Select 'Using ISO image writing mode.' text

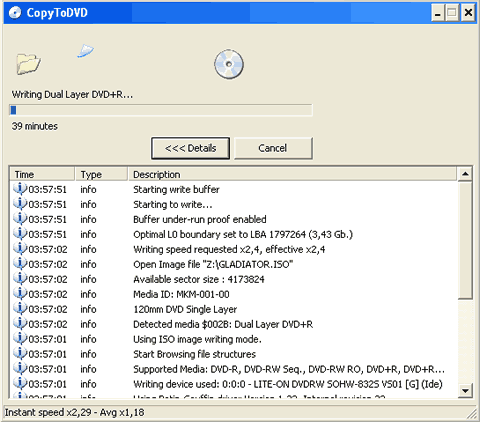197,339
